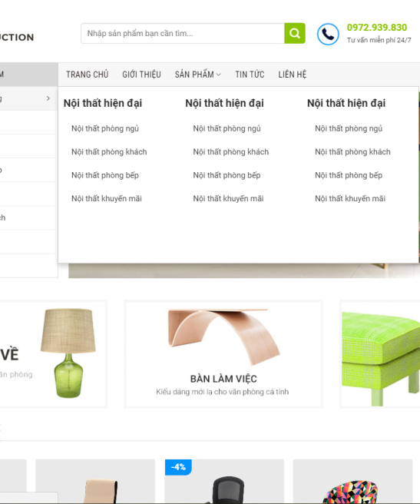This screenshot has height=504, width=420.
Task: Select Nội thất phòng ngủ in first column
Action: (105, 128)
